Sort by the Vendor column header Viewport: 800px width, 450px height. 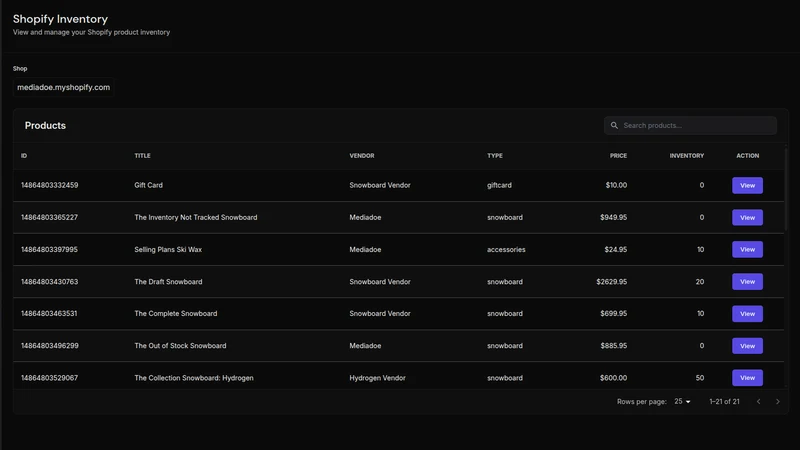coord(362,156)
